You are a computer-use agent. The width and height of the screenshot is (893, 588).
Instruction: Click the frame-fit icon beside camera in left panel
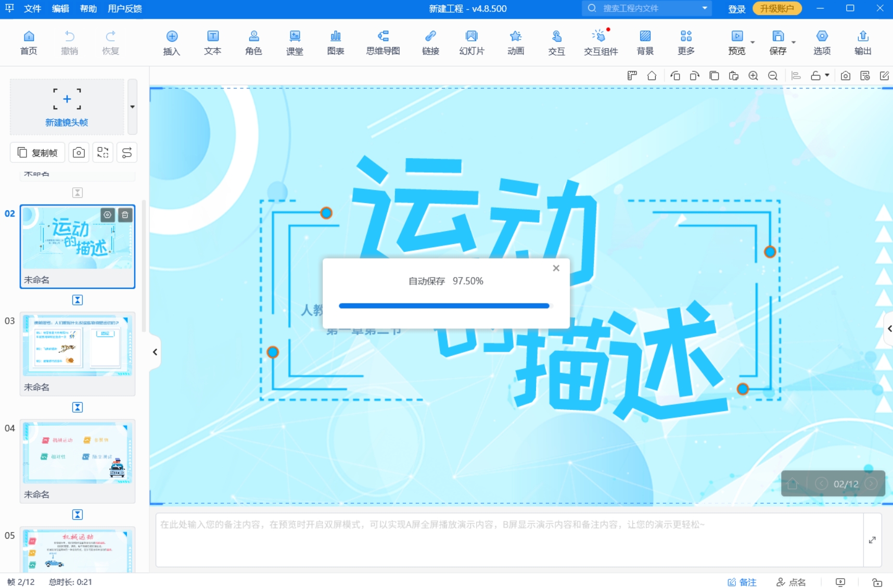103,152
